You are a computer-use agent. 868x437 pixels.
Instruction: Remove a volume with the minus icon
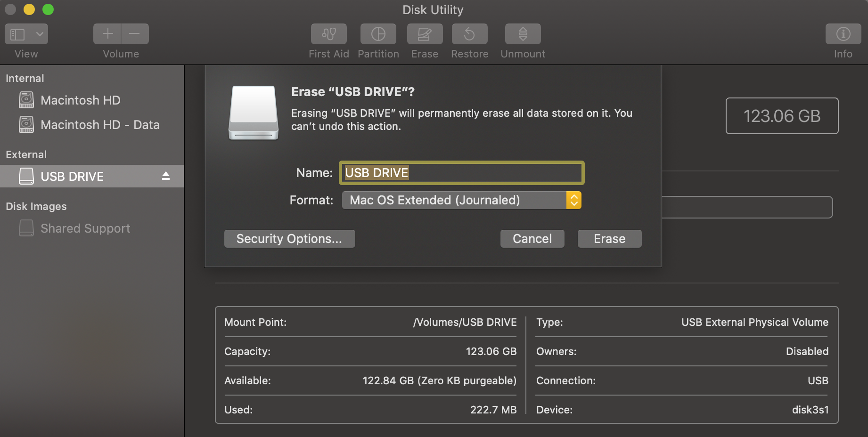135,33
